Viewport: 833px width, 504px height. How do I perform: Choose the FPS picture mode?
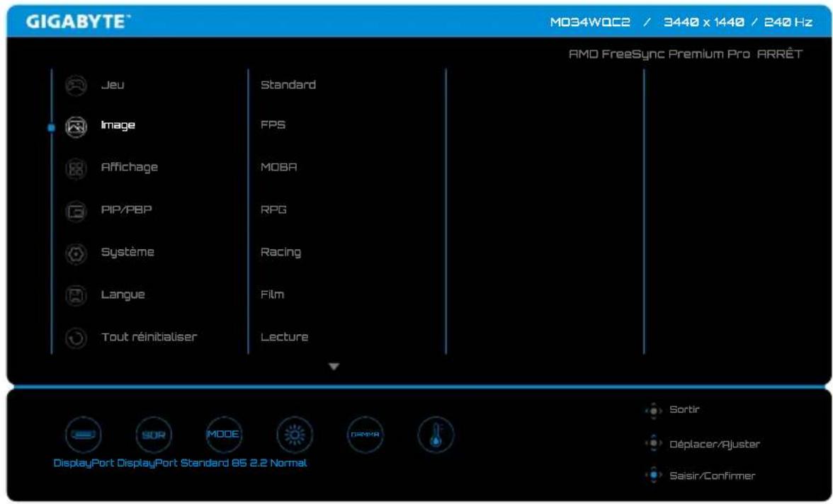pyautogui.click(x=273, y=125)
